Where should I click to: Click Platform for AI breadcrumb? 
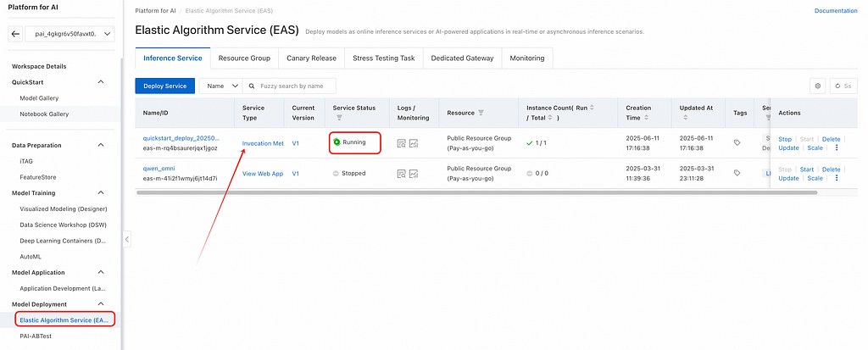click(156, 10)
